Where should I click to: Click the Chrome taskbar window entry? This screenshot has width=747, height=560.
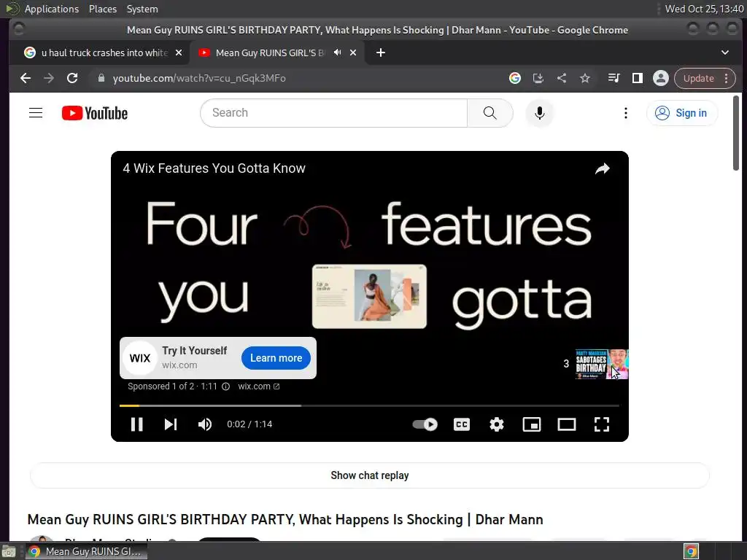coord(87,551)
